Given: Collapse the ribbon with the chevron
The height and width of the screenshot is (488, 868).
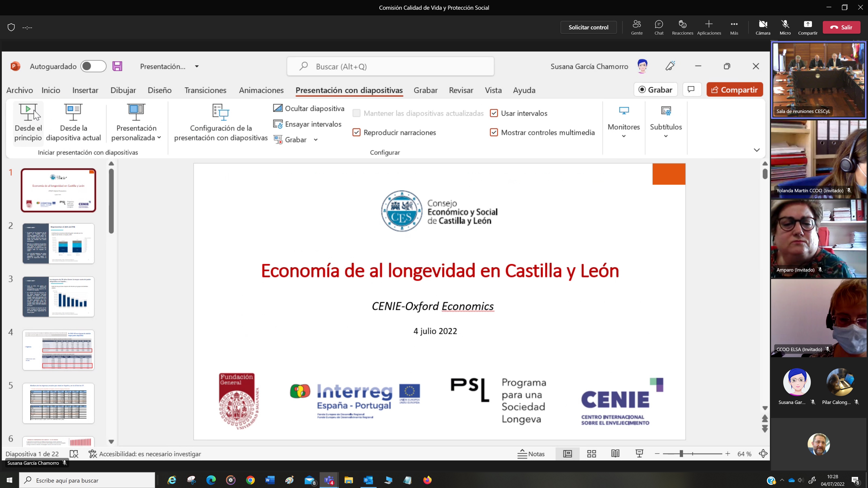Looking at the screenshot, I should (757, 150).
